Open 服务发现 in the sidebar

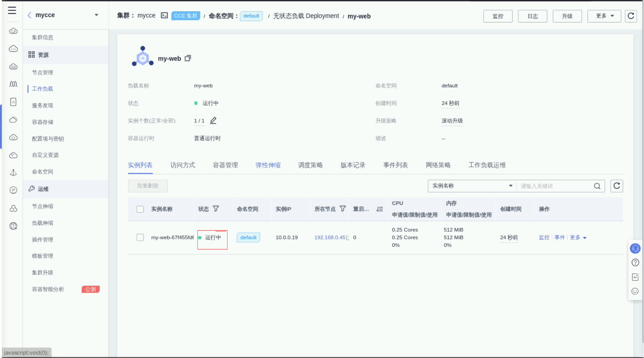43,105
